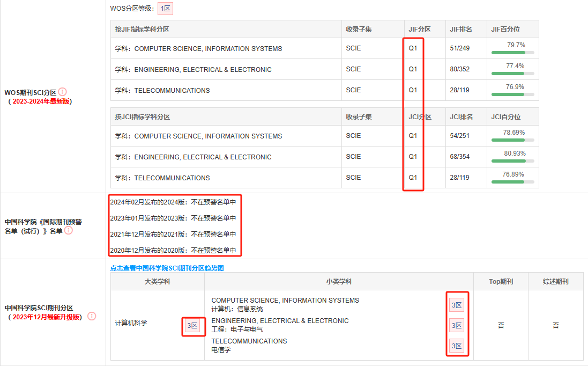Click the 79.7% JIF percentile progress bar
Viewport: 588px width, 366px height.
pyautogui.click(x=512, y=53)
